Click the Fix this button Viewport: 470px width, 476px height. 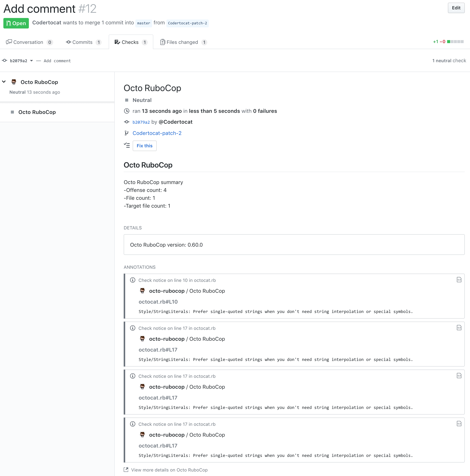tap(144, 145)
